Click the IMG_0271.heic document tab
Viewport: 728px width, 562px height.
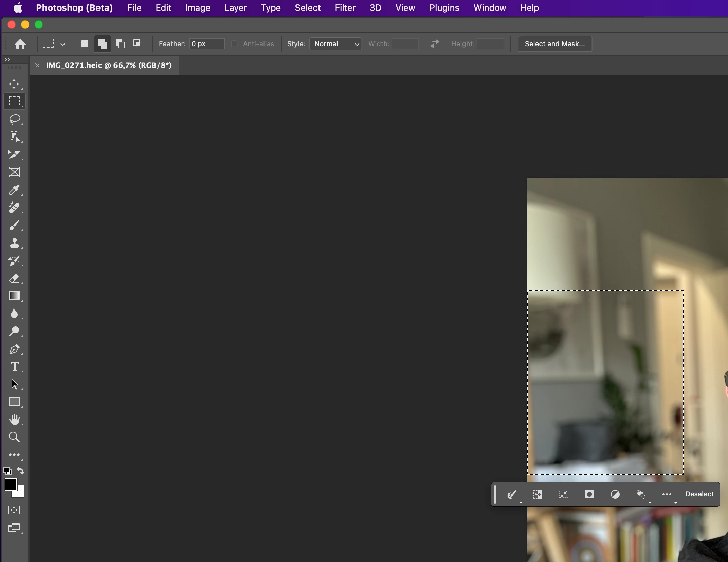[x=109, y=65]
